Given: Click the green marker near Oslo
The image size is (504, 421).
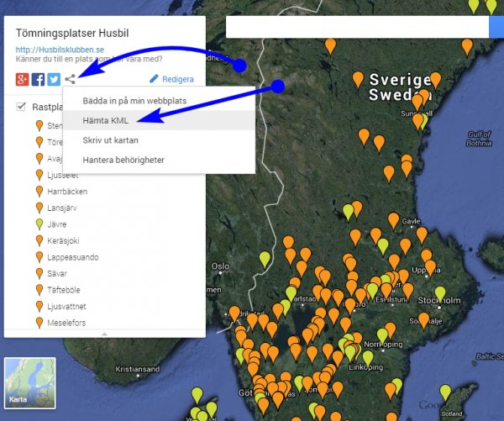Looking at the screenshot, I should pyautogui.click(x=265, y=257).
